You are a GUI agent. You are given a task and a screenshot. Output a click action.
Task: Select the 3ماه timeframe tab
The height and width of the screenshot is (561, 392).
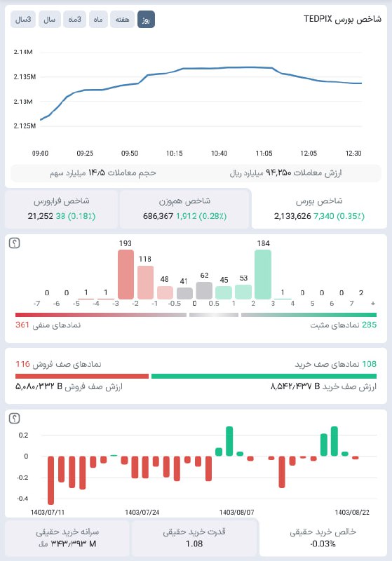coord(75,20)
